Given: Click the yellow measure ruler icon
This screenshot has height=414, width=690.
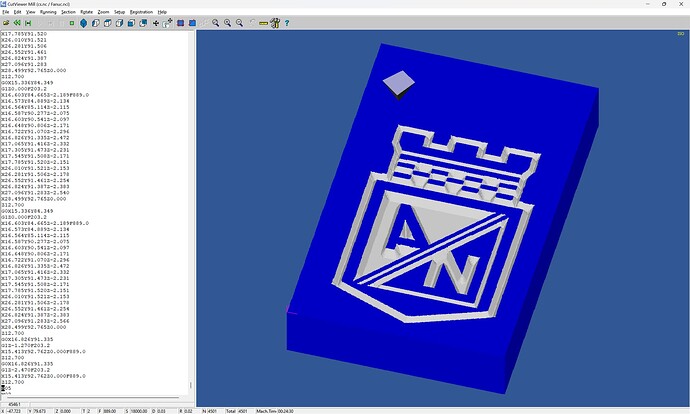Looking at the screenshot, I should pyautogui.click(x=264, y=23).
